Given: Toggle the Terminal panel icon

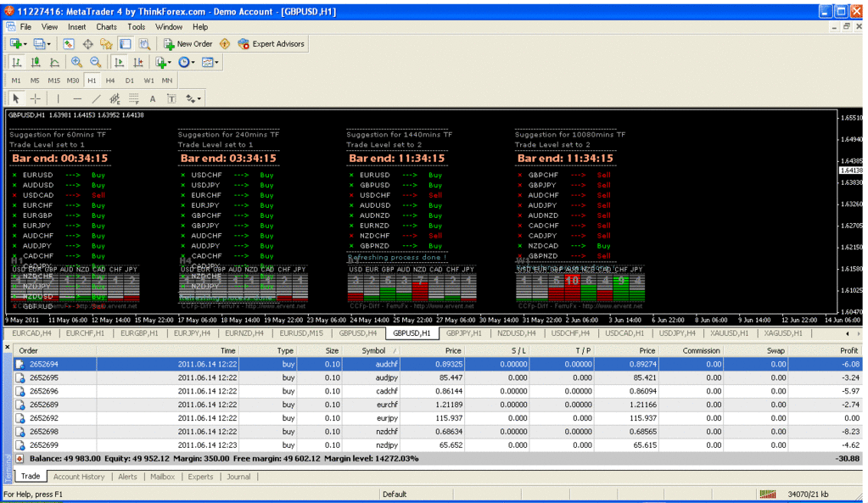Looking at the screenshot, I should [x=125, y=44].
